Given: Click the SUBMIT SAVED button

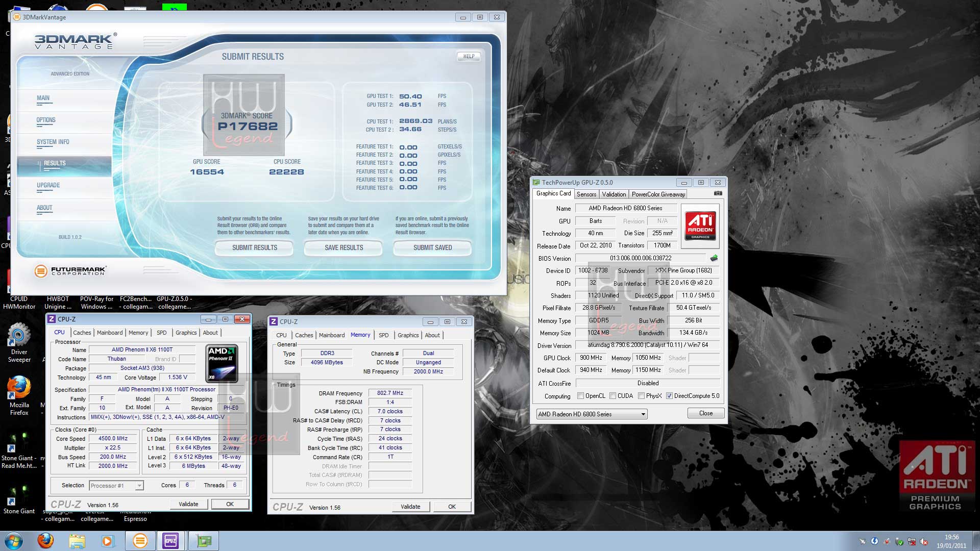Looking at the screenshot, I should [433, 247].
